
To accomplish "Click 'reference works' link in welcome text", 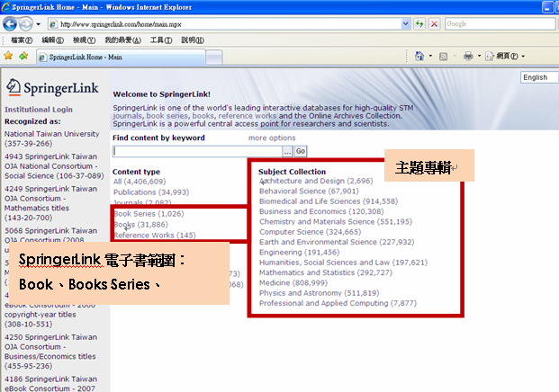I will pyautogui.click(x=247, y=116).
